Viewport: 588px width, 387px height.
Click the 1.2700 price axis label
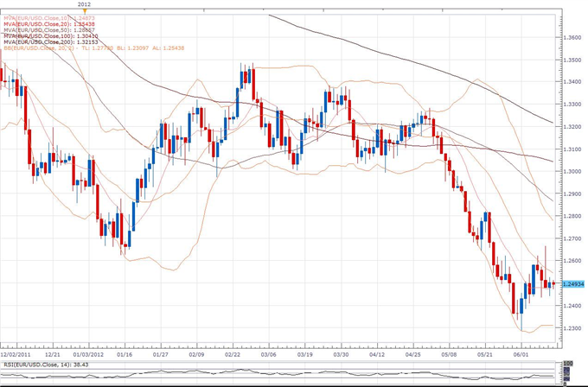[572, 238]
